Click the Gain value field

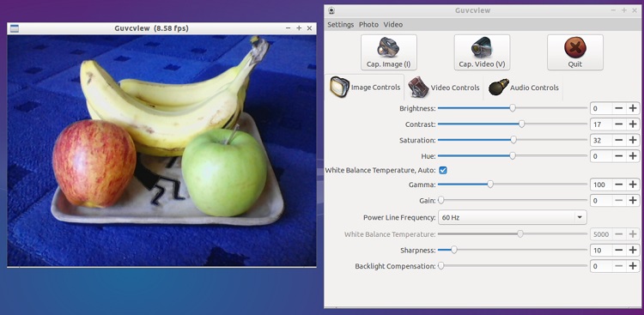tap(601, 201)
